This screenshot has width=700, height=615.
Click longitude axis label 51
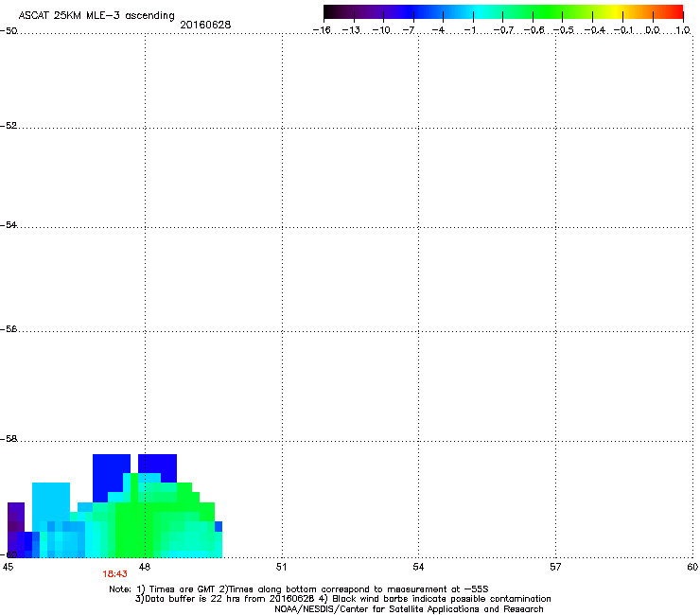click(281, 567)
